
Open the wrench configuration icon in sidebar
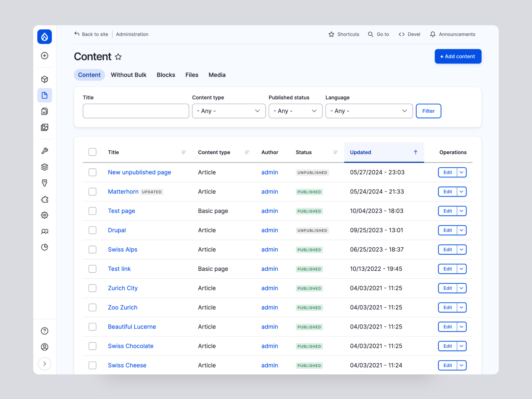click(x=45, y=151)
